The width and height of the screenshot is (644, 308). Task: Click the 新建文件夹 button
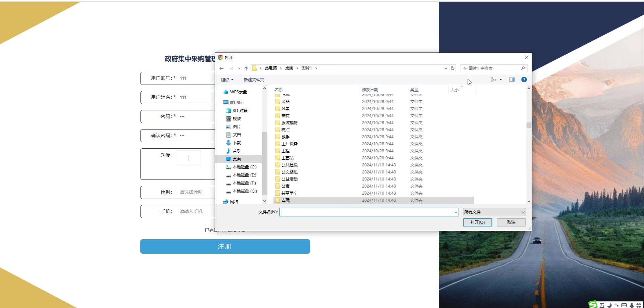[x=254, y=80]
